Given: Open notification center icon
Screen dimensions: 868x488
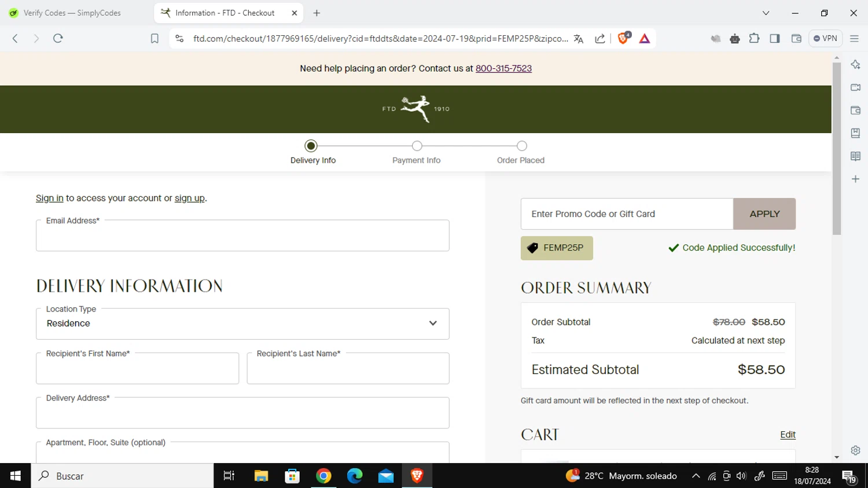Looking at the screenshot, I should (849, 476).
